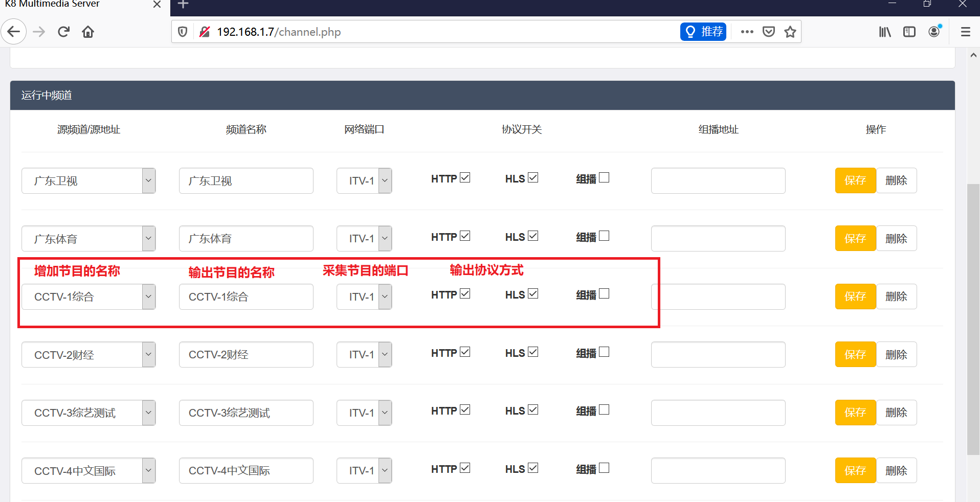Edit the CCTV-1综合 channel name field

click(246, 297)
